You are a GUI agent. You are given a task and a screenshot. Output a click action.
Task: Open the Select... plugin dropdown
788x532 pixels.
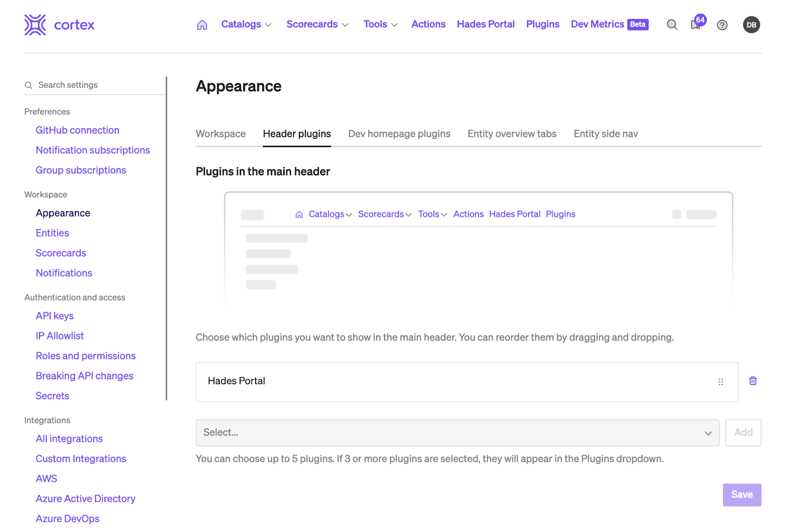pyautogui.click(x=458, y=432)
